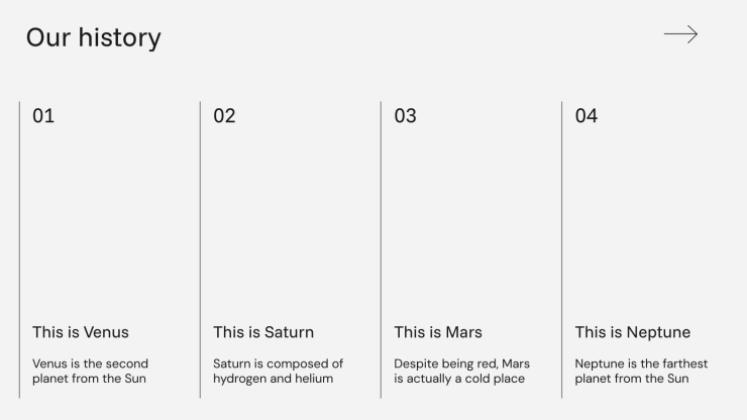Image resolution: width=747 pixels, height=420 pixels.
Task: Click the vertical divider left of 02
Action: pos(200,250)
